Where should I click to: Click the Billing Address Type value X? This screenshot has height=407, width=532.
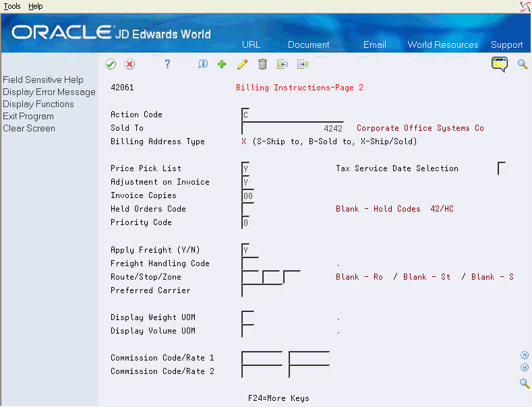click(243, 142)
